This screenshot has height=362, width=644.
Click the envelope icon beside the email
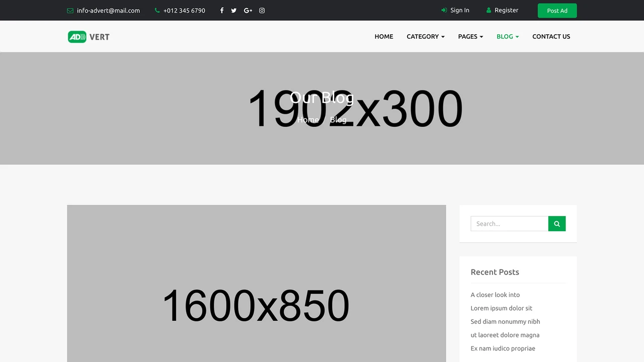(x=70, y=11)
